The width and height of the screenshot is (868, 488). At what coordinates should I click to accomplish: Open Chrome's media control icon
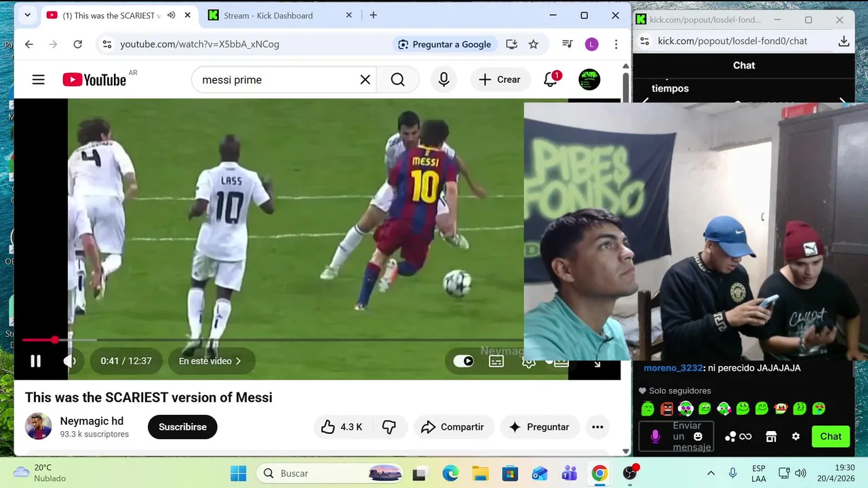[x=568, y=44]
